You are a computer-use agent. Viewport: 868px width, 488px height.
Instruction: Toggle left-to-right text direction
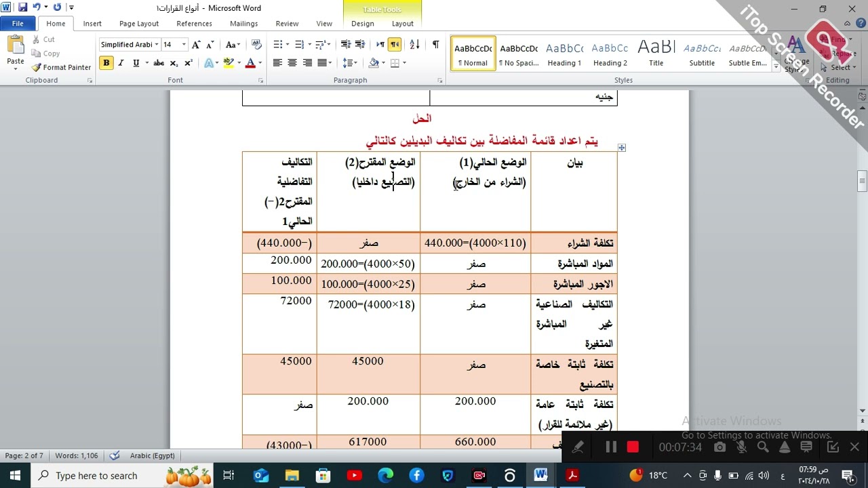pyautogui.click(x=380, y=45)
